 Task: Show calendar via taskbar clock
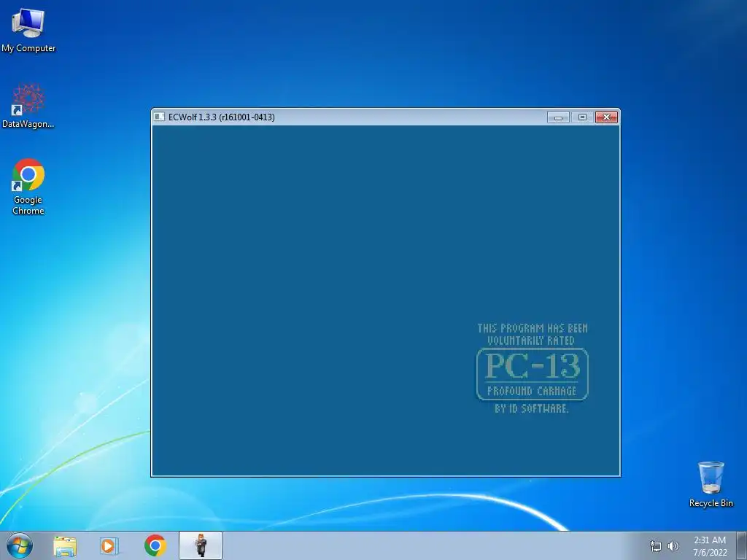coord(710,546)
